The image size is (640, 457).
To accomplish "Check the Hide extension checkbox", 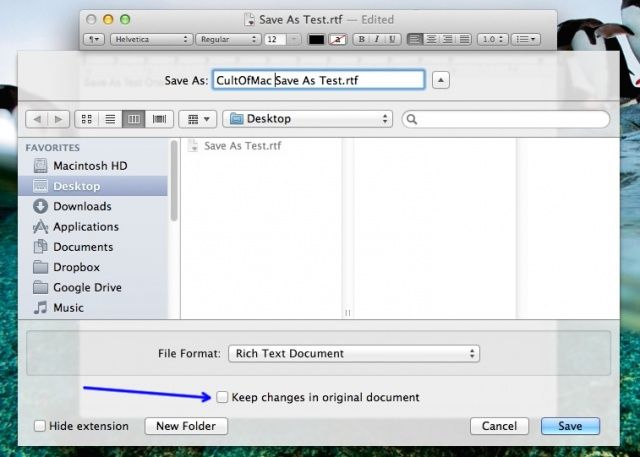I will tap(40, 426).
